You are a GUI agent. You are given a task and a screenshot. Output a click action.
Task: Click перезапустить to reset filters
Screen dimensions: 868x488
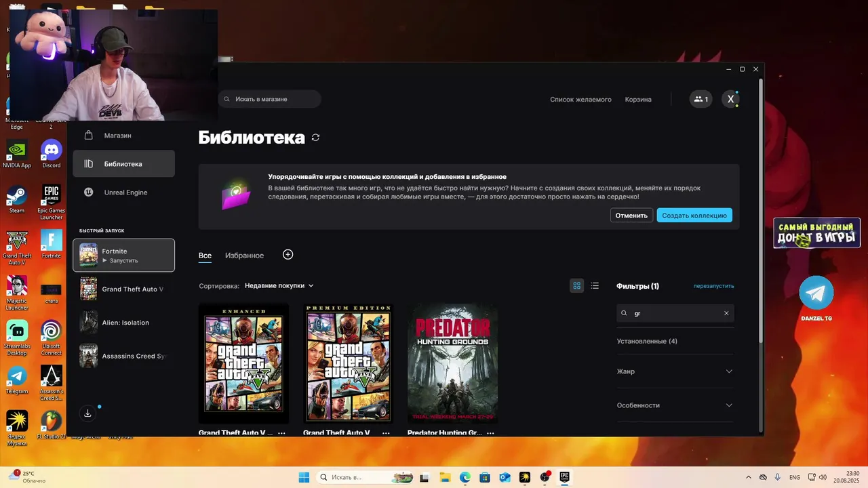[713, 286]
